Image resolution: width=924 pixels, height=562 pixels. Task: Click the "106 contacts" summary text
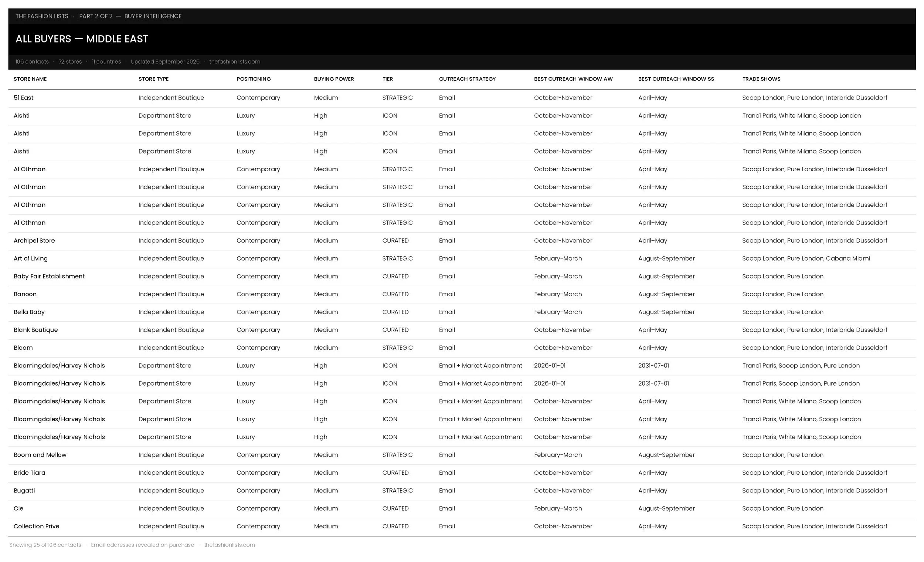tap(32, 61)
